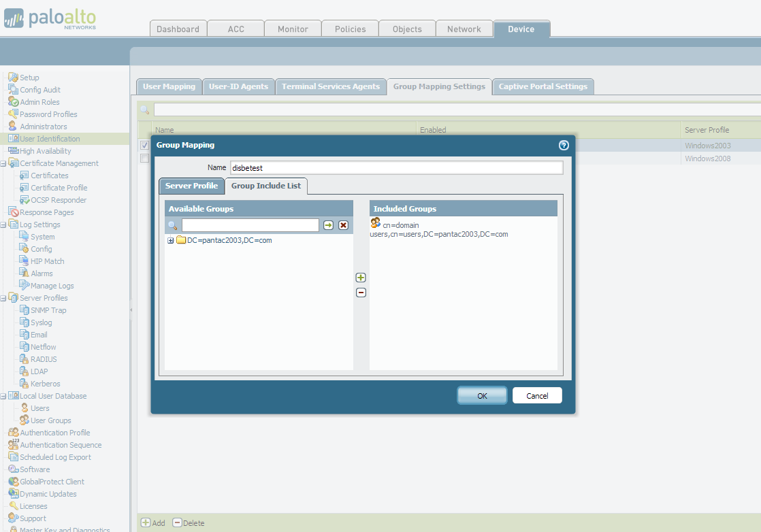Click the Available Groups search field

250,225
